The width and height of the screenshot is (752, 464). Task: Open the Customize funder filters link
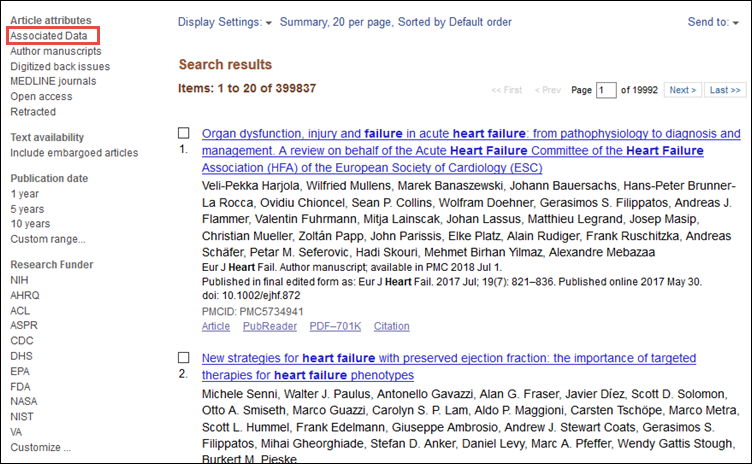pos(41,447)
